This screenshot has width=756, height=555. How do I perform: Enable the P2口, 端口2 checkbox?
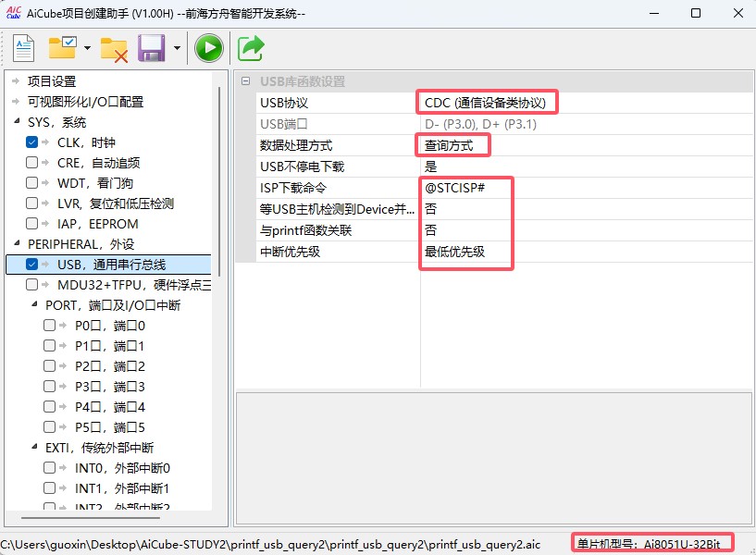[x=50, y=365]
